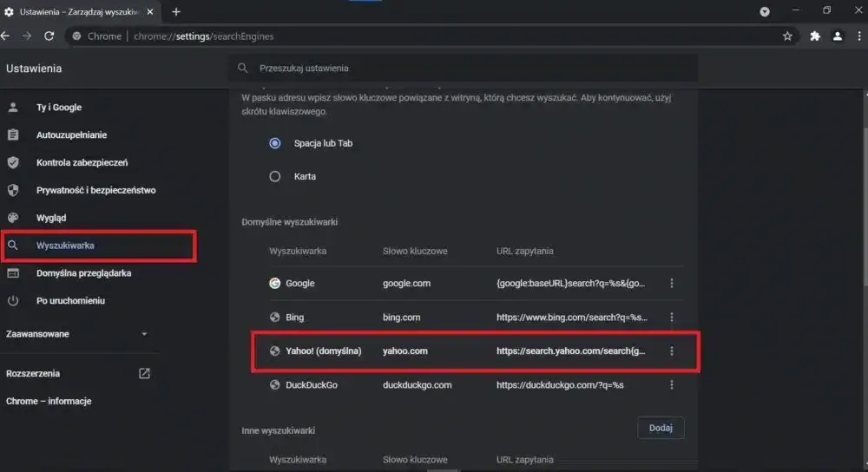Open Autouzupełnianie settings
Screen dimensions: 868x472
pyautogui.click(x=71, y=134)
